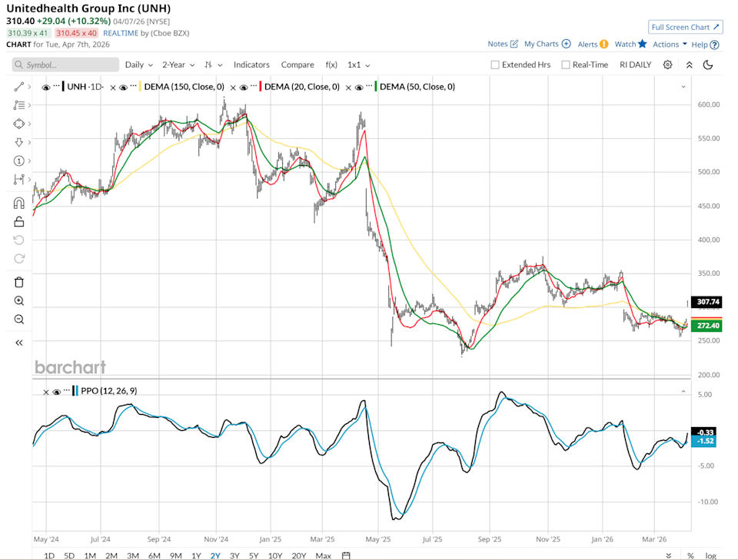
Task: Enable the Extended Hrs checkbox
Action: coord(495,65)
